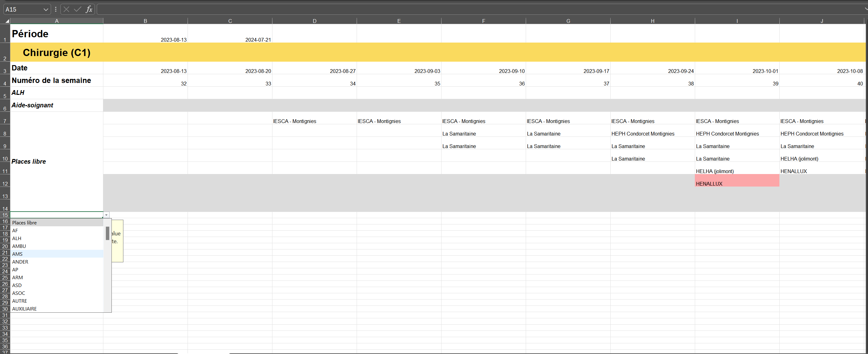Screen dimensions: 868x354
Task: Click date cell '2023-10-08'
Action: tap(822, 68)
